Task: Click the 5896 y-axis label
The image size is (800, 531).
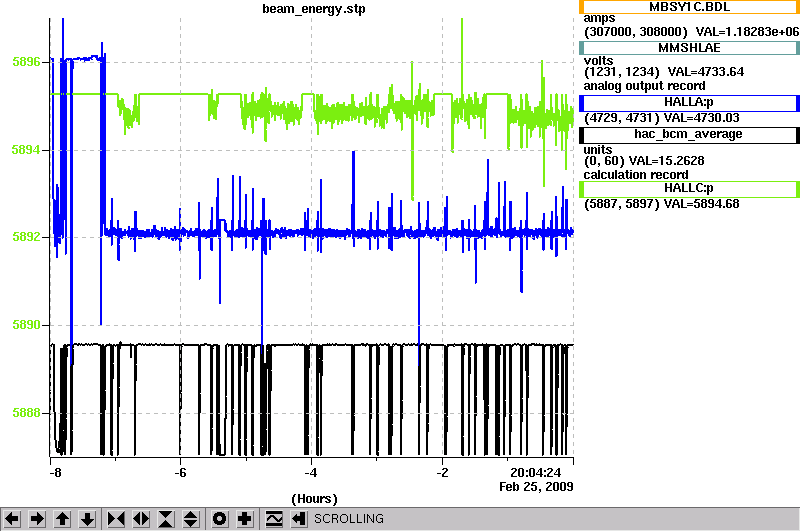Action: pos(26,62)
